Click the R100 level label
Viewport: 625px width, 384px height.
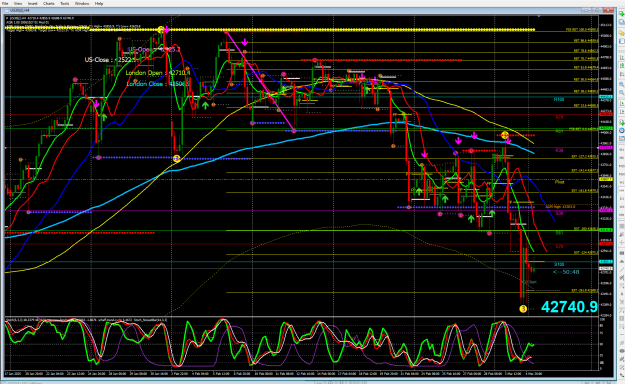[x=559, y=99]
